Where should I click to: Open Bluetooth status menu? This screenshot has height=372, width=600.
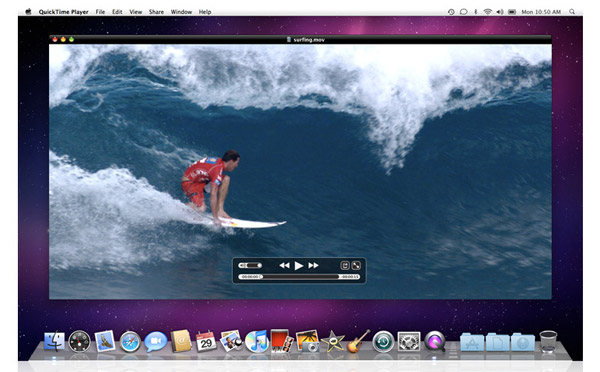click(476, 12)
